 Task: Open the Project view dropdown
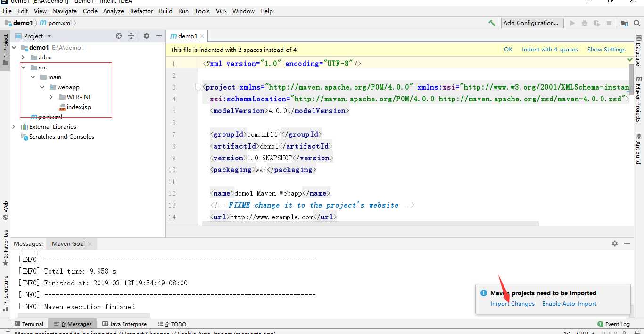pos(49,36)
